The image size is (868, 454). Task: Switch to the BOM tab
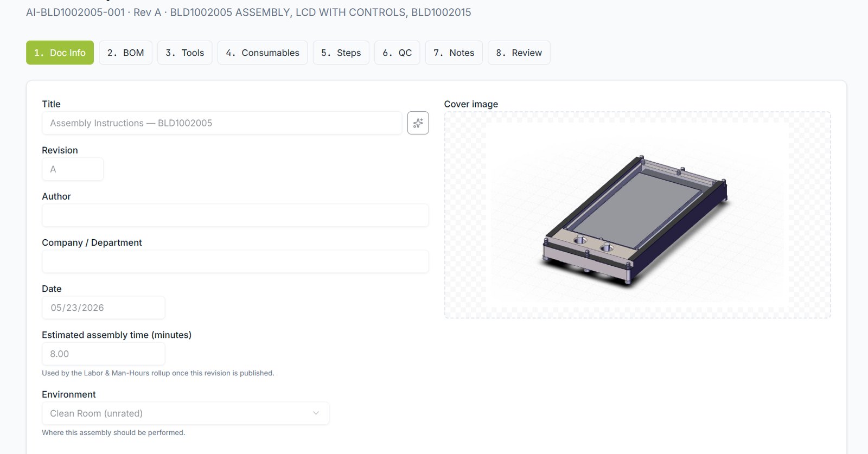[125, 53]
